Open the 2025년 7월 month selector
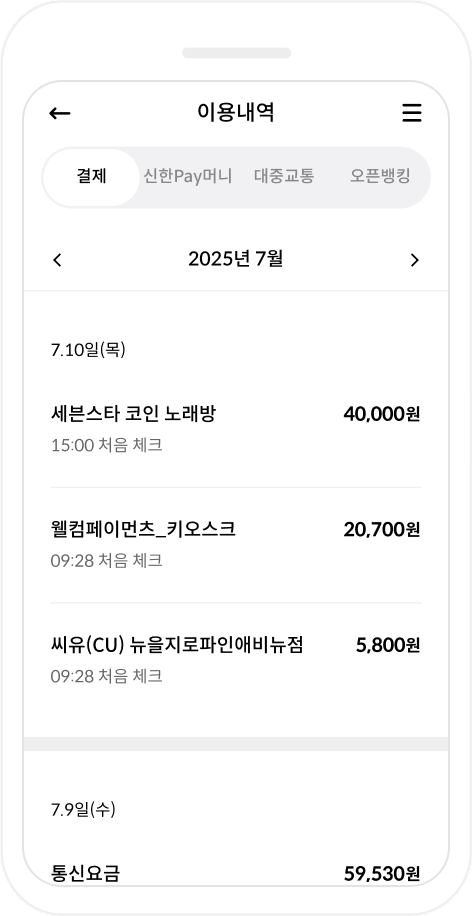 point(235,259)
